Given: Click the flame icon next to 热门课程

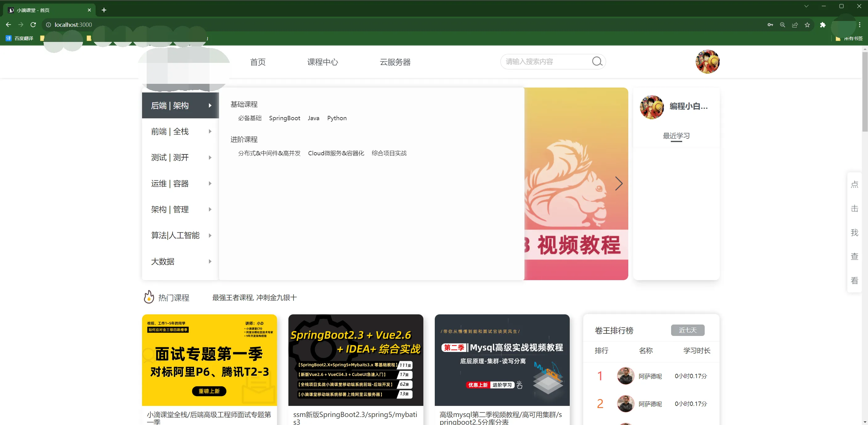Looking at the screenshot, I should pos(149,297).
